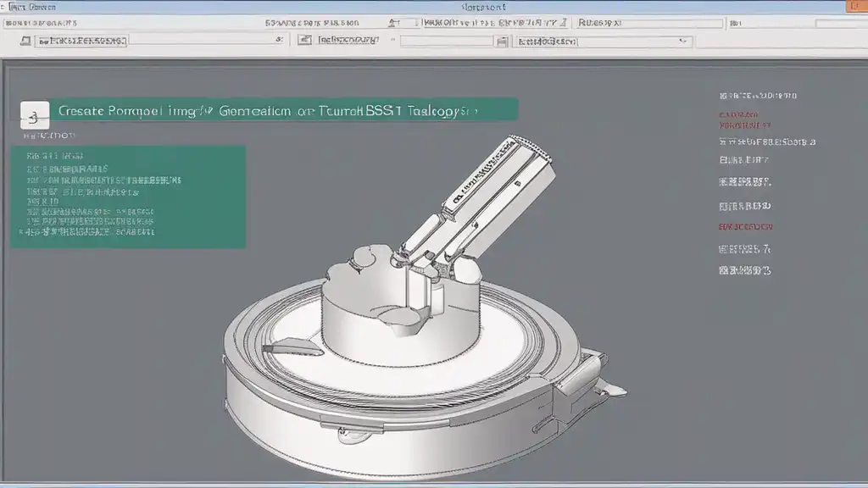Click the icon before the right toolbar field
The image size is (868, 488).
pyautogui.click(x=504, y=40)
